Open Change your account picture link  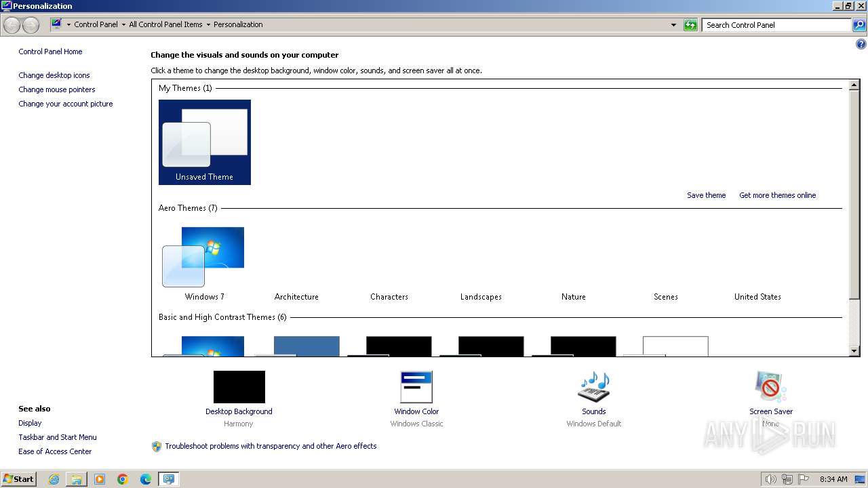coord(66,104)
